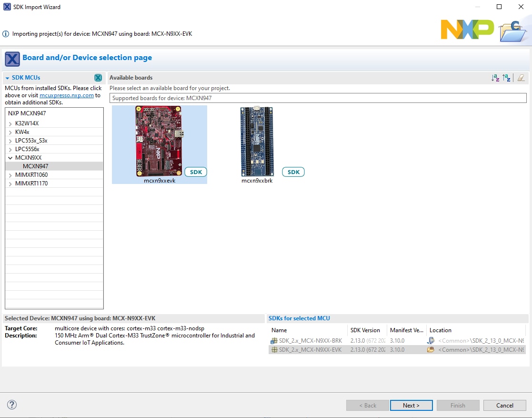The image size is (532, 418).
Task: Click the location icon of the BRK SDK
Action: tap(431, 341)
